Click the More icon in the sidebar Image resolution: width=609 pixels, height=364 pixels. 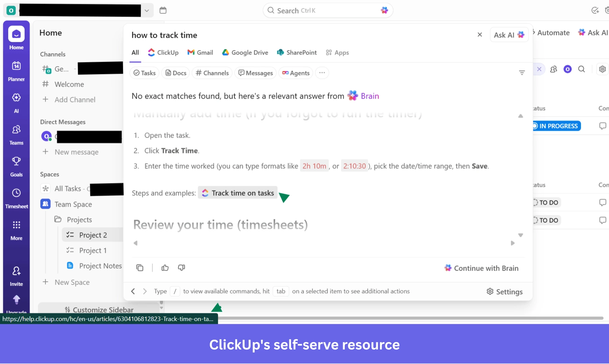point(16,229)
